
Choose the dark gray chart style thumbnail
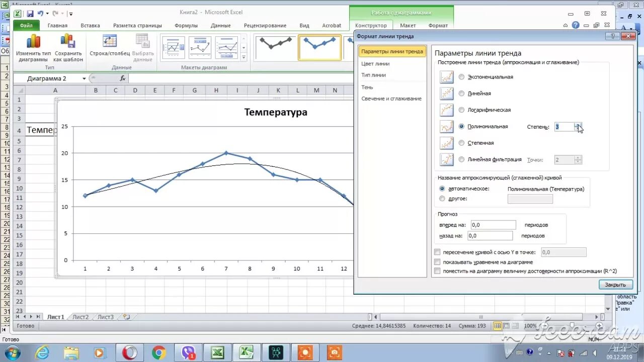click(276, 47)
